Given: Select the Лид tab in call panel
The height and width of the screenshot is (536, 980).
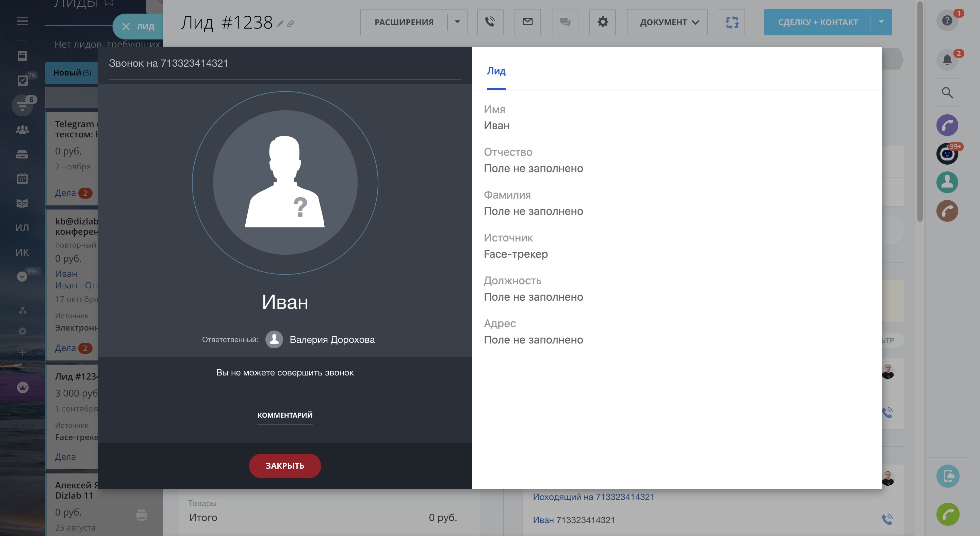Looking at the screenshot, I should tap(496, 71).
